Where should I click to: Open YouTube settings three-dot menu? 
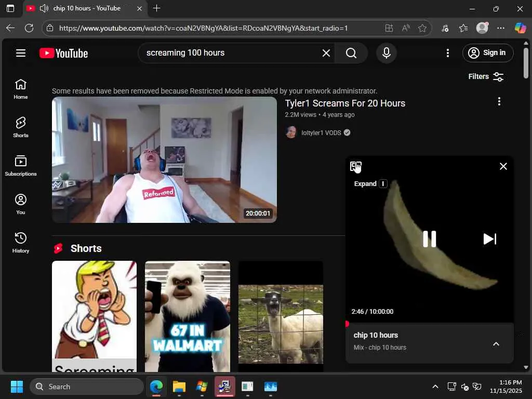(447, 53)
